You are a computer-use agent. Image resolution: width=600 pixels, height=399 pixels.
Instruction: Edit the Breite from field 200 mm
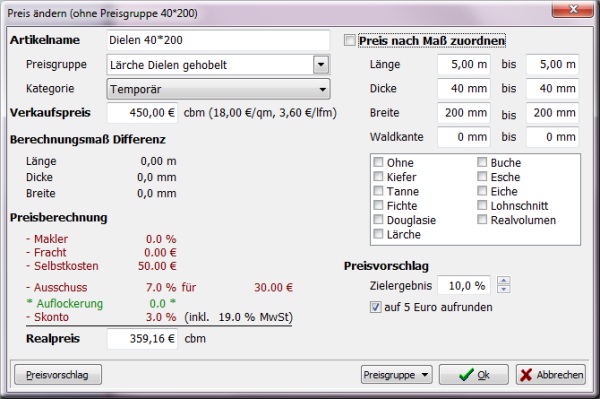464,113
